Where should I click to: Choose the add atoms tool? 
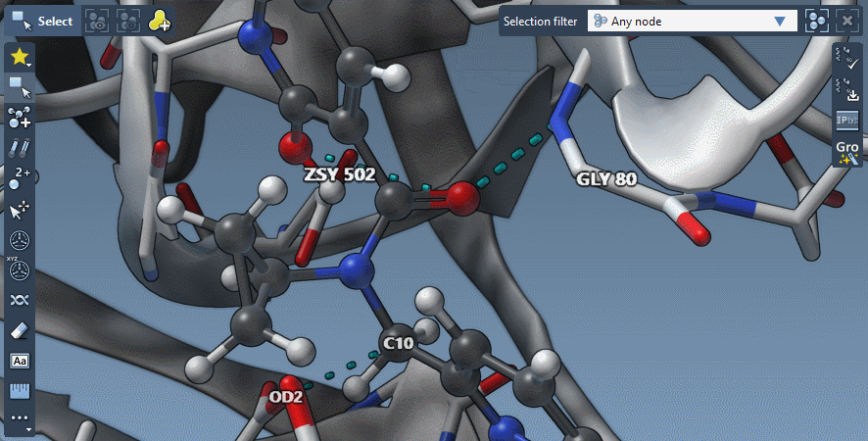[x=20, y=119]
